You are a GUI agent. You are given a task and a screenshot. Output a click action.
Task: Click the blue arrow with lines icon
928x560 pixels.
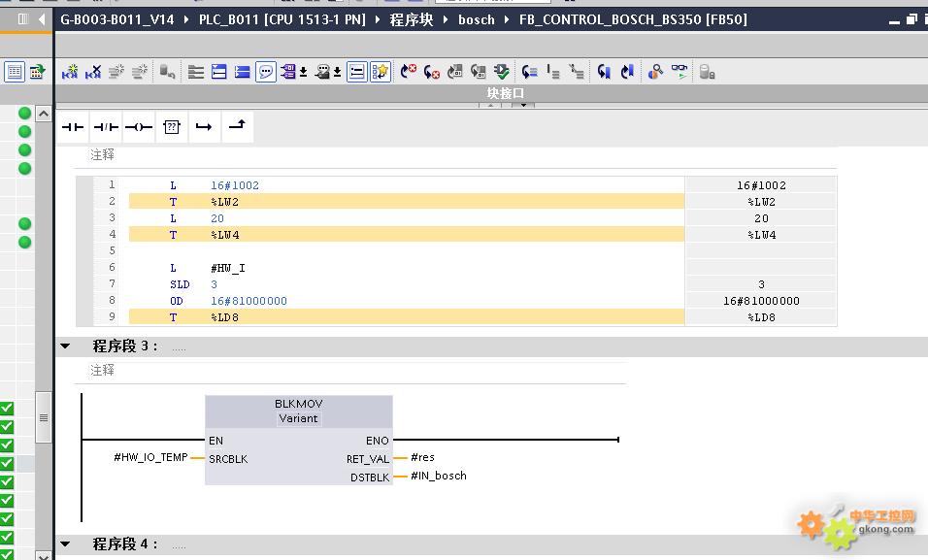[x=530, y=72]
